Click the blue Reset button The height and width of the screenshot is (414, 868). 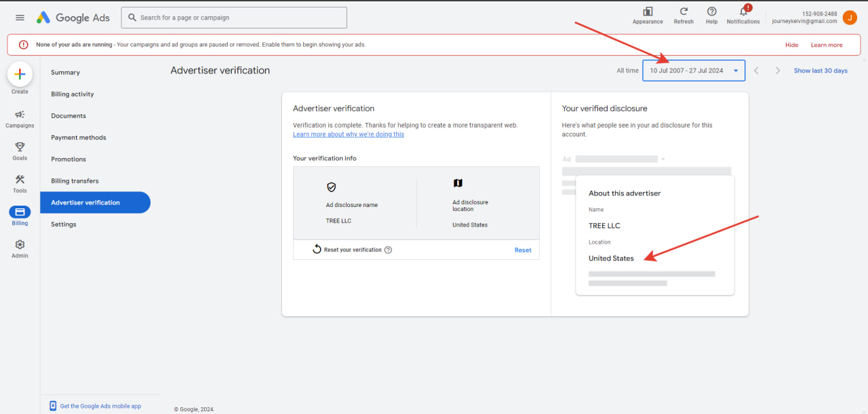click(523, 250)
